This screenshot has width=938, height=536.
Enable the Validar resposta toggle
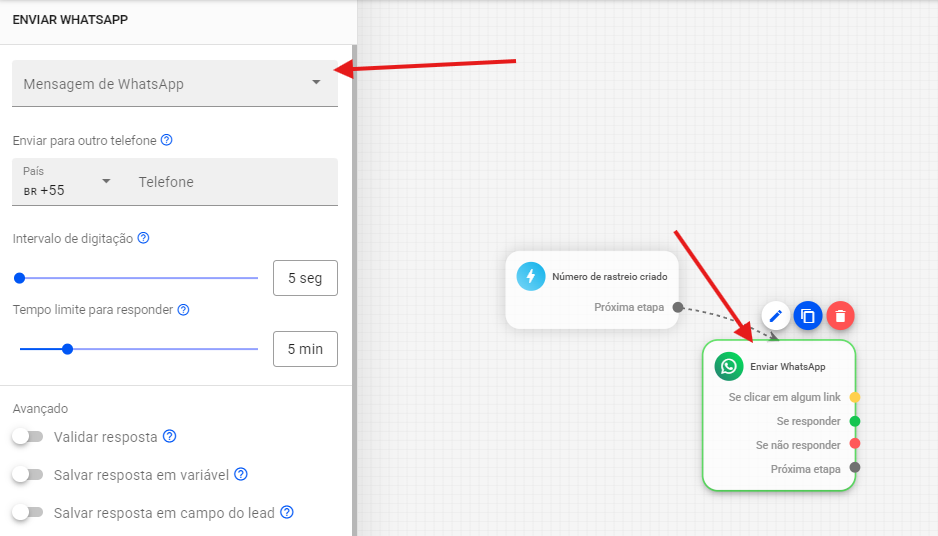pos(28,437)
